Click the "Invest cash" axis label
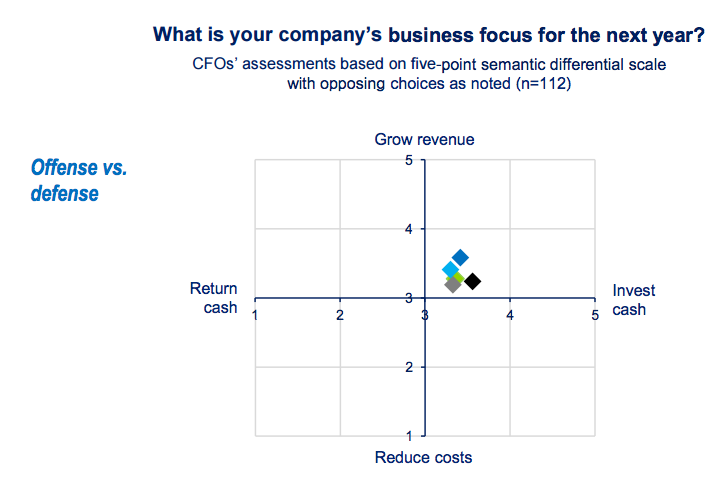Screen dimensions: 718x477 point(634,299)
